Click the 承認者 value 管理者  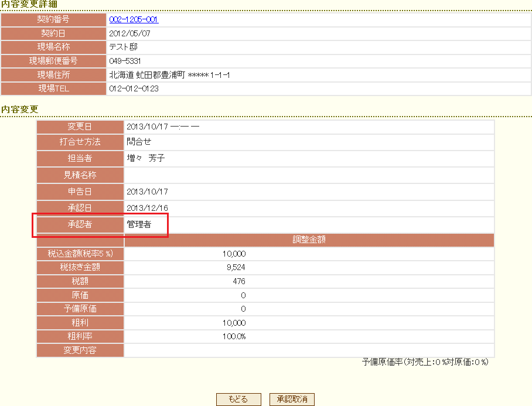(139, 224)
